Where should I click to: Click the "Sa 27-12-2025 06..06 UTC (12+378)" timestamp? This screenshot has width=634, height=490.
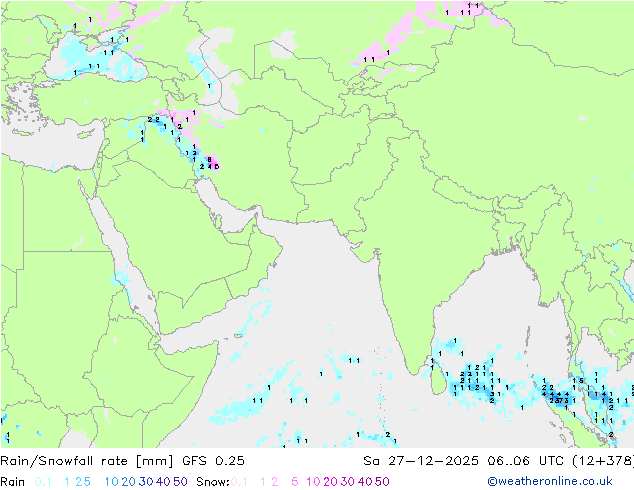pyautogui.click(x=499, y=461)
